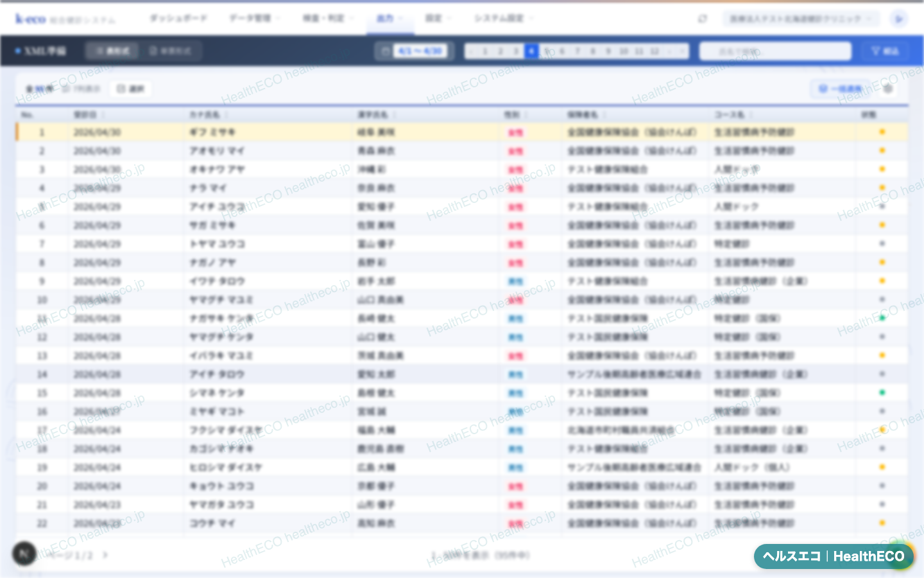Screen dimensions: 924x578
Task: Switch to the second view mode toggle
Action: (x=170, y=51)
